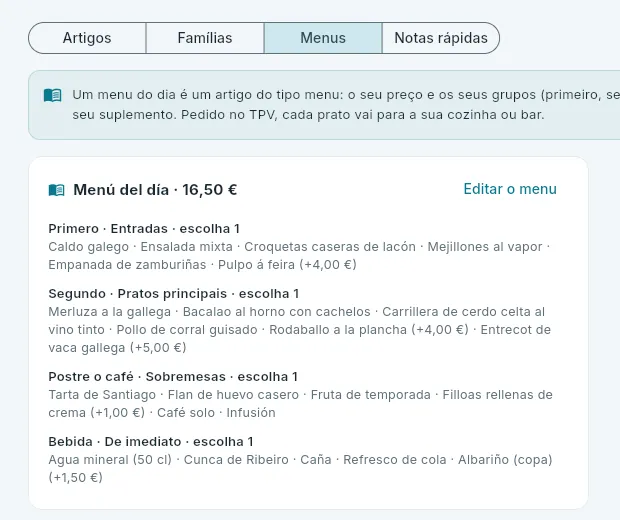Viewport: 620px width, 520px height.
Task: Click Merluza a la gallega
Action: 110,312
